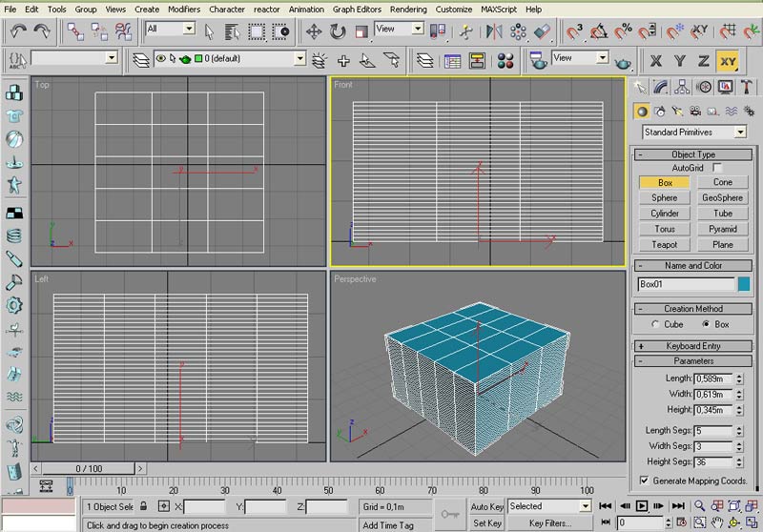
Task: Restrict to Z axis constraint
Action: (704, 61)
